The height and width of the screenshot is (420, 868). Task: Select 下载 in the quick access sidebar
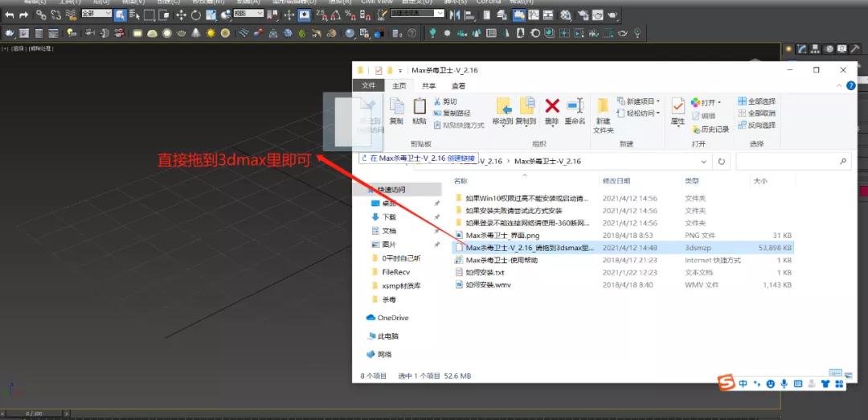coord(389,217)
